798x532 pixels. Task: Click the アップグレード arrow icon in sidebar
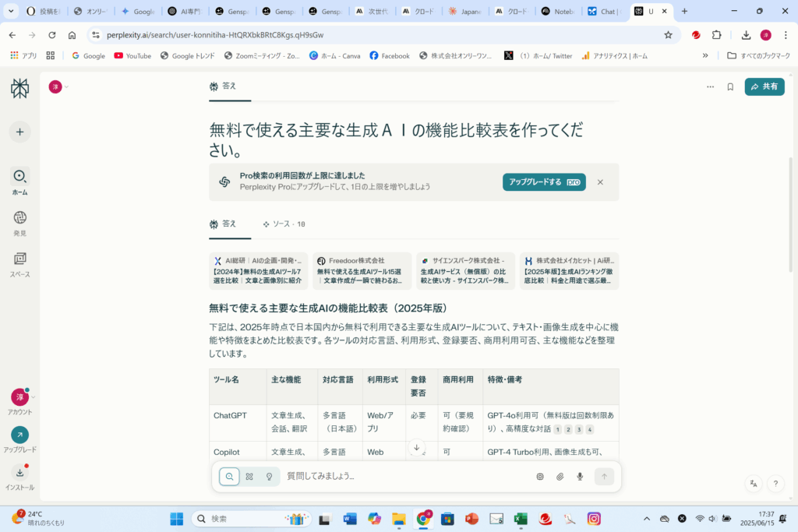[19, 435]
